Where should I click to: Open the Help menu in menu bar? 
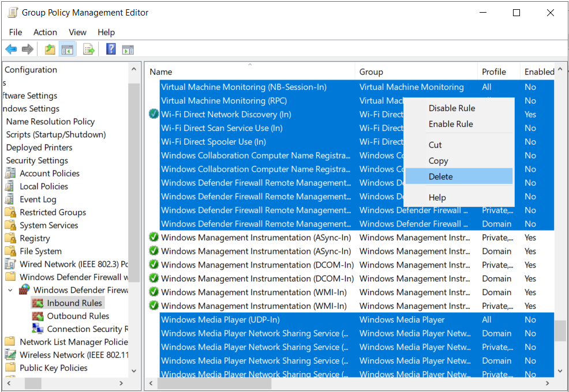pyautogui.click(x=106, y=32)
